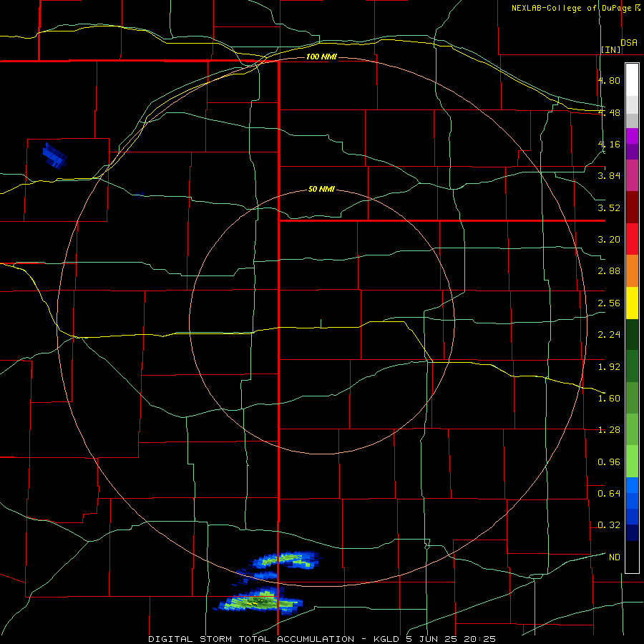The height and width of the screenshot is (644, 644).
Task: Click the southernmost green-yellow accumulation streak
Action: pos(258,601)
